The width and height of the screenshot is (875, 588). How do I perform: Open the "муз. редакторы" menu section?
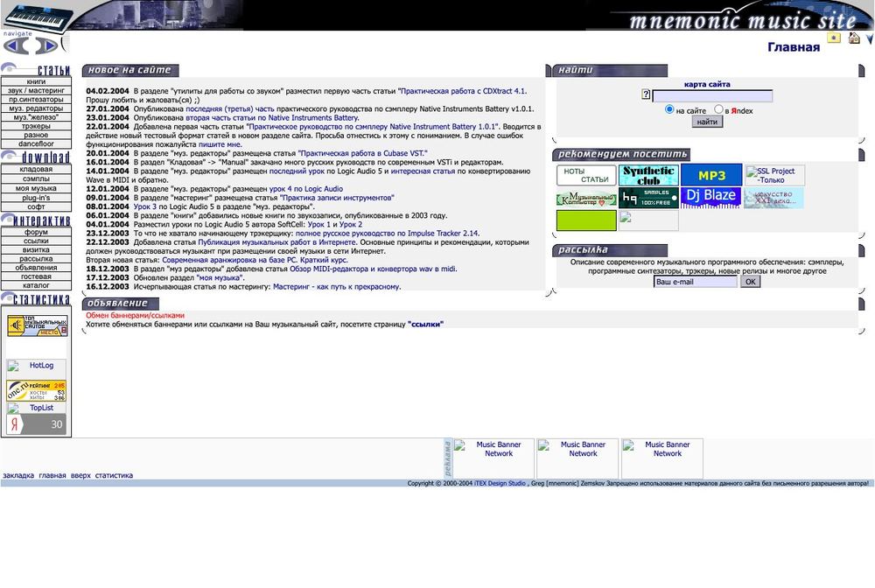36,108
